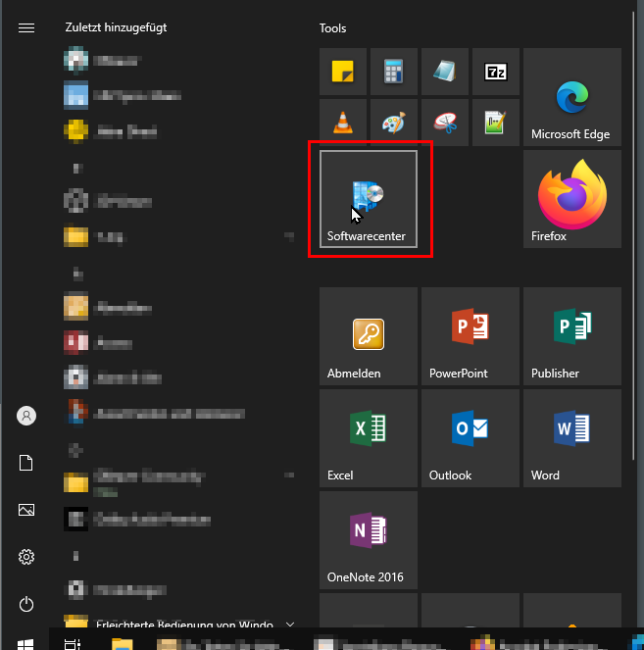
Task: Expand the Erleichterte Bedienung folder chevron
Action: (289, 624)
